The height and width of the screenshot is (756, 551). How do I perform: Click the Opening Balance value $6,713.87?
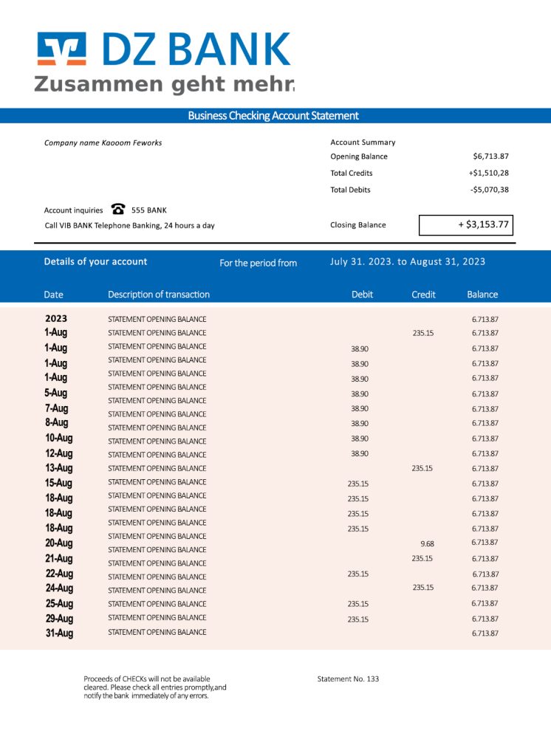pyautogui.click(x=490, y=157)
